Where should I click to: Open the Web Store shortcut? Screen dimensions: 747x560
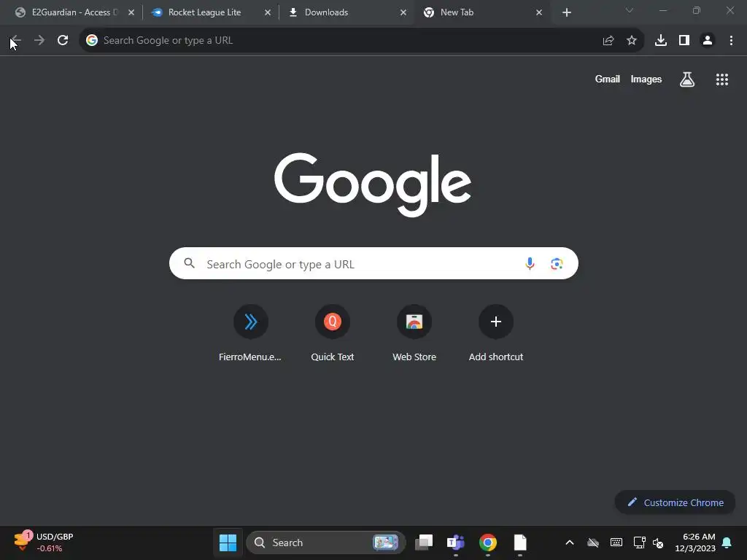coord(414,332)
